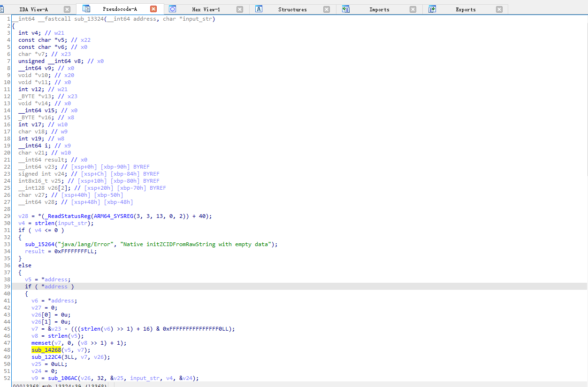Click declaration "void *v10; // x20"

point(46,75)
